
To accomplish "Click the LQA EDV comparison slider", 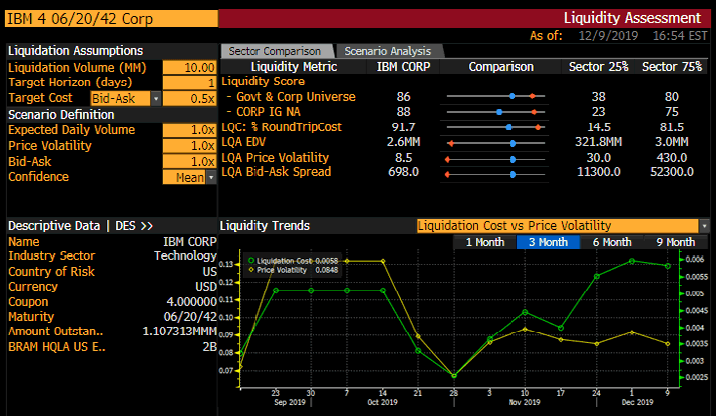I will tap(495, 143).
